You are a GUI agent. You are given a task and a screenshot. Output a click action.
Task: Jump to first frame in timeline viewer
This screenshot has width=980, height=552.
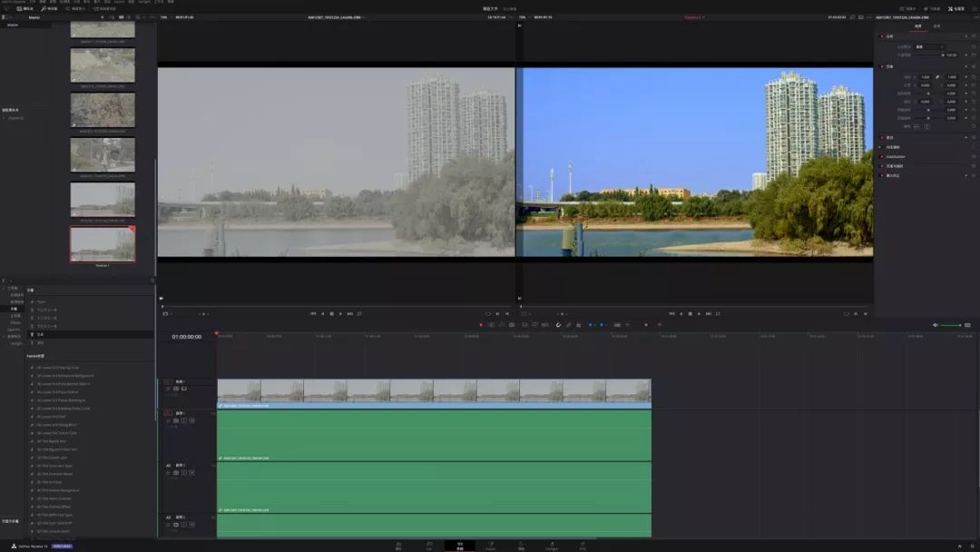pos(671,314)
